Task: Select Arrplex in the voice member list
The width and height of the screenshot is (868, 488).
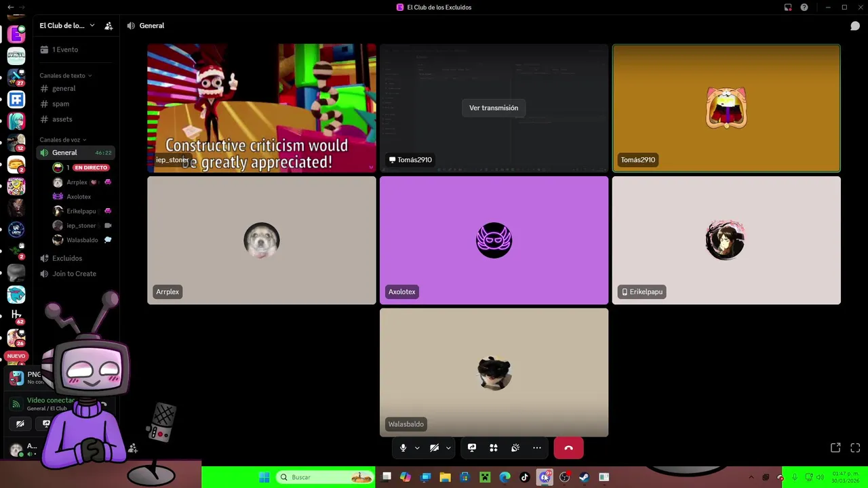Action: (x=81, y=182)
